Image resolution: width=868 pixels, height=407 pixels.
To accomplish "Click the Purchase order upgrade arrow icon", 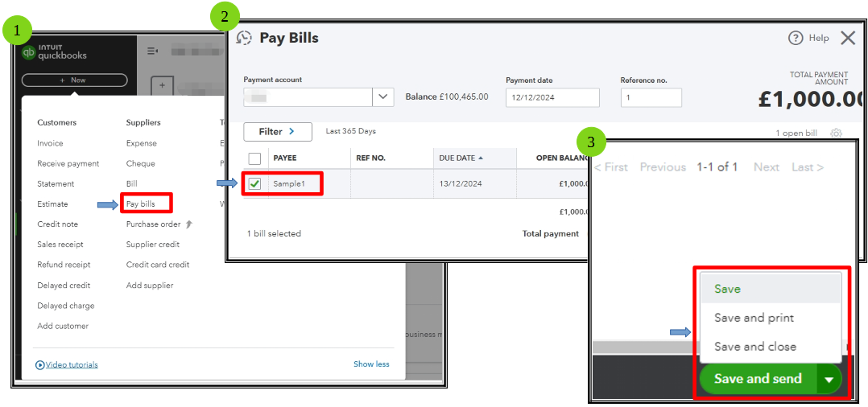I will click(188, 224).
